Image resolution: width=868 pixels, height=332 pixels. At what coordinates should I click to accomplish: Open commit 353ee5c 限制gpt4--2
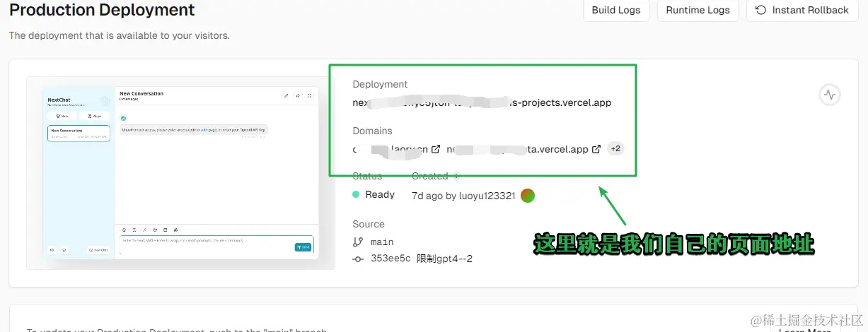coord(422,259)
